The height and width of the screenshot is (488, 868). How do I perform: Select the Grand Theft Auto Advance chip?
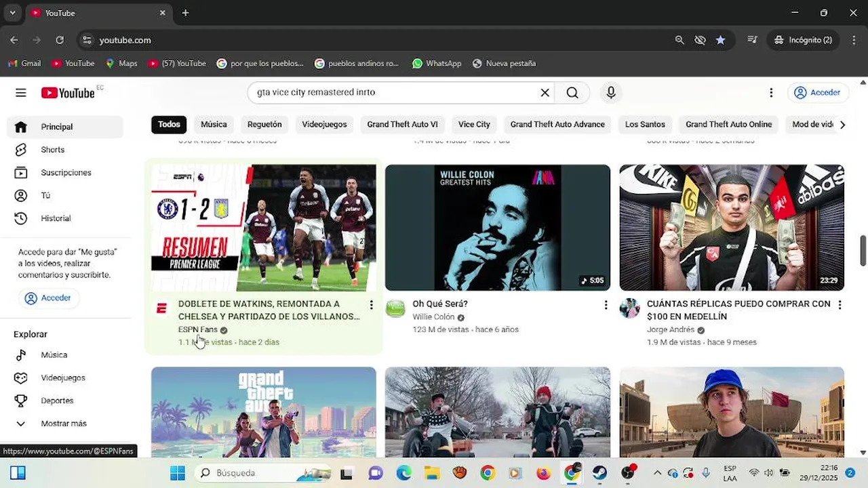[557, 125]
